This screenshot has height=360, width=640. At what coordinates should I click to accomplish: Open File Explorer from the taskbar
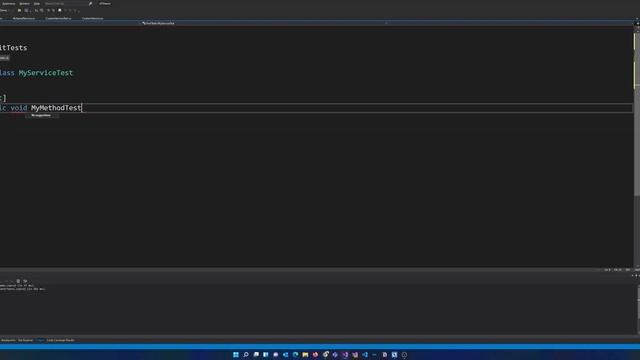[305, 355]
